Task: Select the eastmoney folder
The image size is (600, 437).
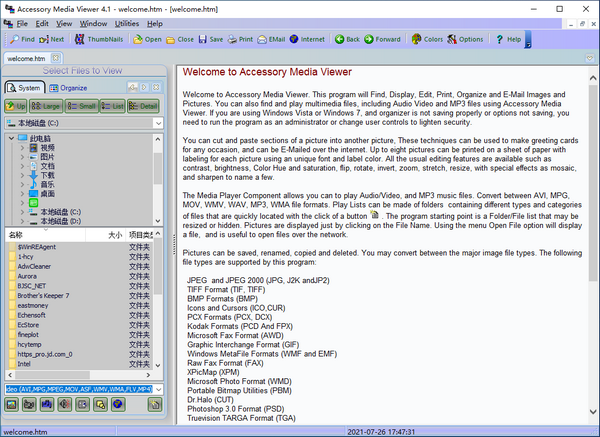Action: pyautogui.click(x=33, y=305)
